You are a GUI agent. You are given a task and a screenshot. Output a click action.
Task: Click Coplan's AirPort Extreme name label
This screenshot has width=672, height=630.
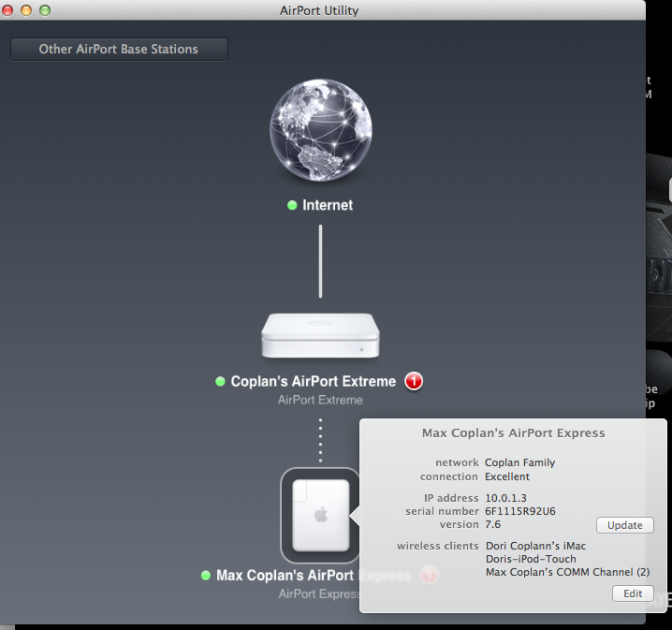(314, 381)
